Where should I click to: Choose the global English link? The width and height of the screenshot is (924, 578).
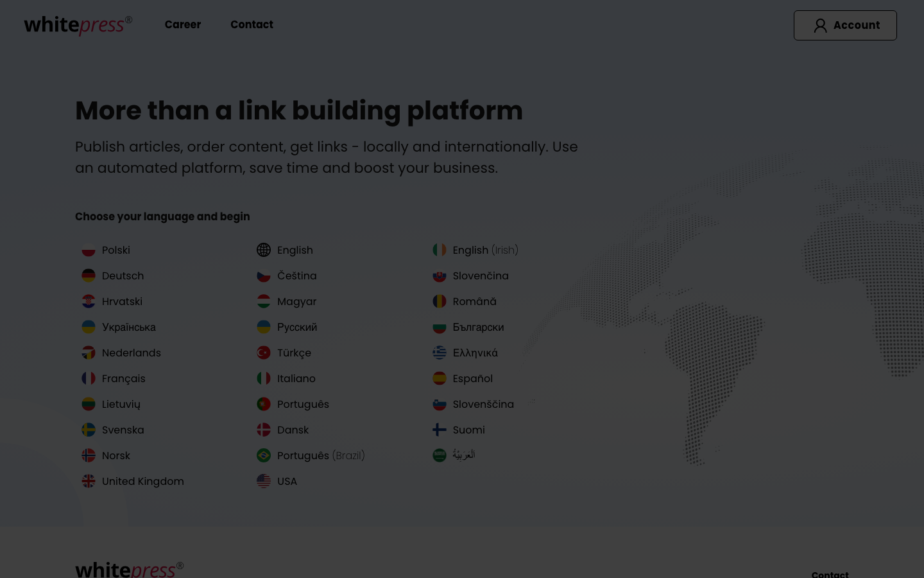pos(295,250)
